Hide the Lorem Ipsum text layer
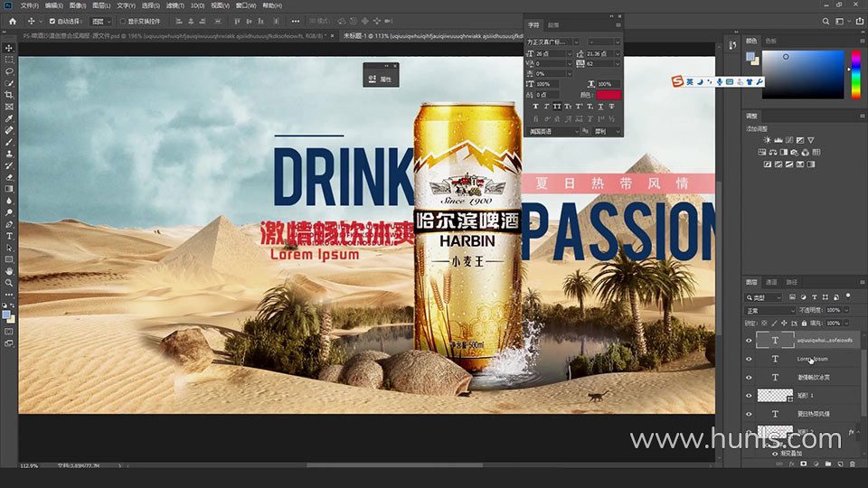Image resolution: width=868 pixels, height=488 pixels. pos(749,359)
